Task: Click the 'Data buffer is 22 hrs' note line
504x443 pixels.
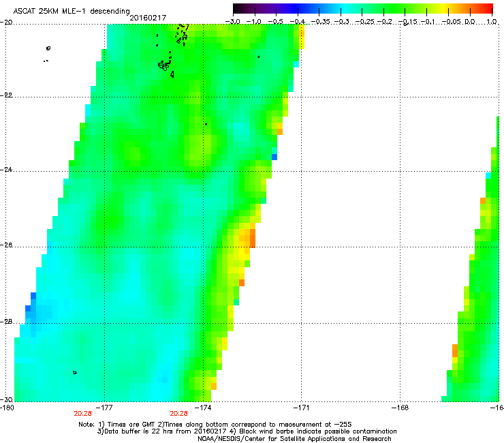Action: (247, 431)
